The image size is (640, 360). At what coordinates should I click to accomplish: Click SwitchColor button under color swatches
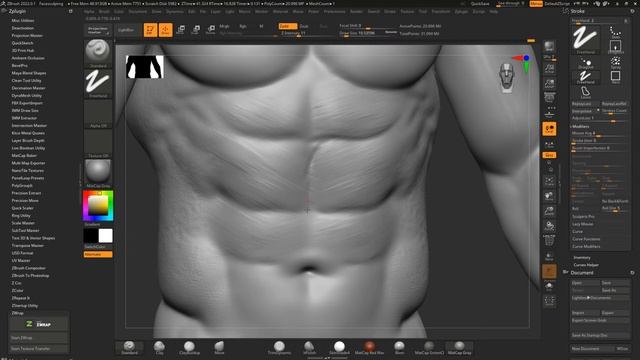pyautogui.click(x=98, y=247)
